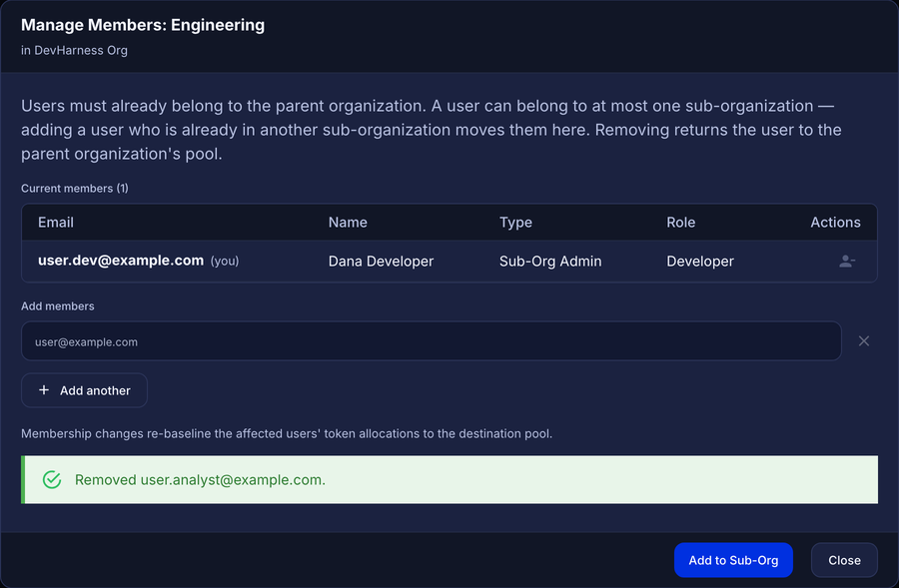Click the Name column header
This screenshot has width=899, height=588.
(x=348, y=223)
